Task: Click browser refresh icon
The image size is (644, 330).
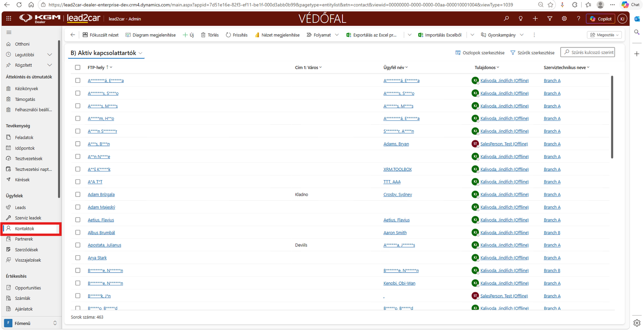Action: 19,5
